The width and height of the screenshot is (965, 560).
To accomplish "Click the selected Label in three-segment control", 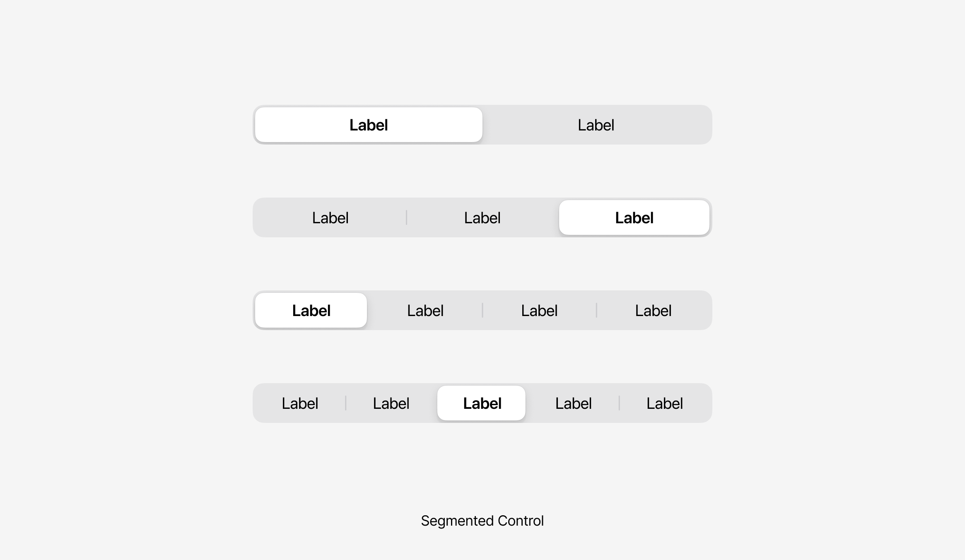I will coord(634,218).
